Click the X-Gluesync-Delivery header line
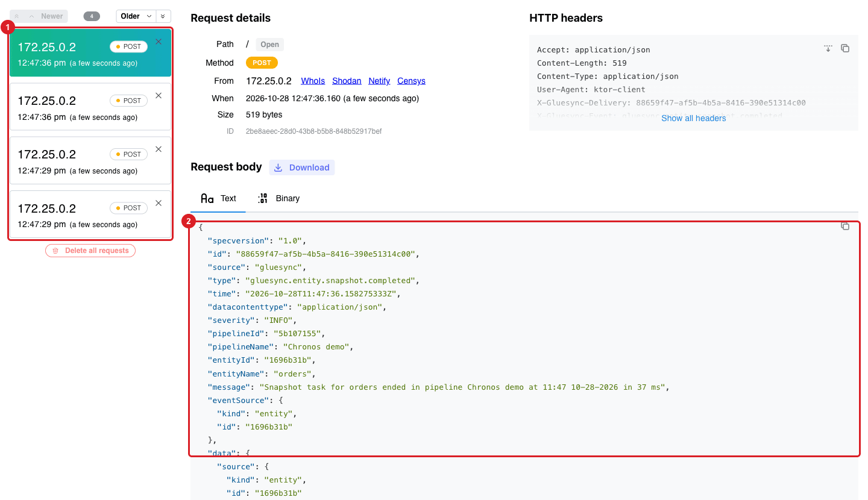 (671, 103)
